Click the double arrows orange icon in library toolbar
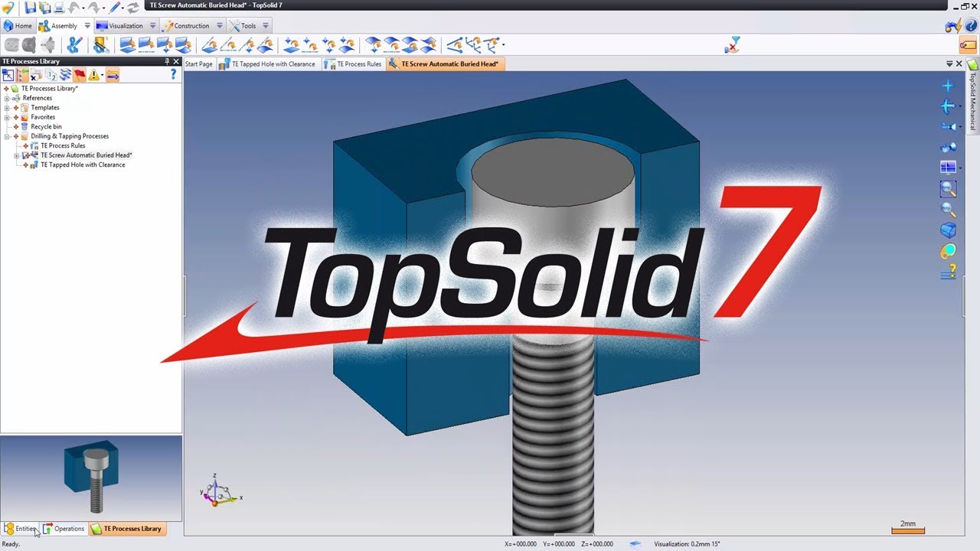 (113, 75)
